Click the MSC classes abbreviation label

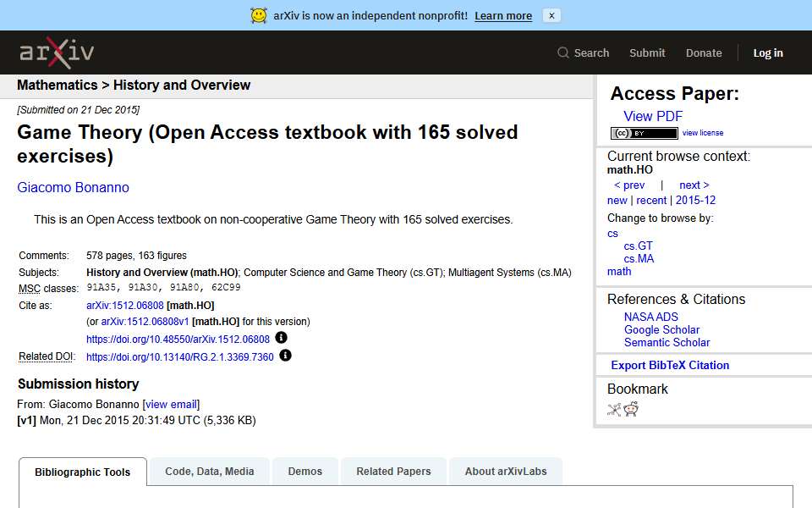30,288
